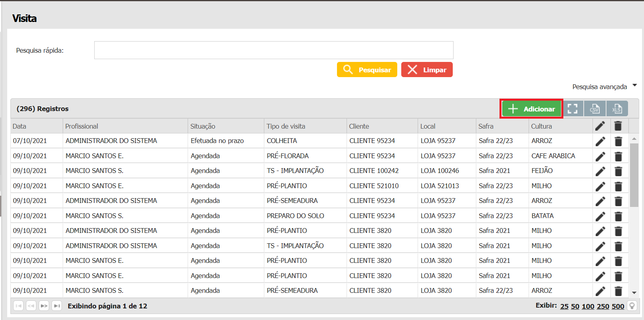644x320 pixels.
Task: Click the vertical scrollbar thumb of the table
Action: coord(634,175)
